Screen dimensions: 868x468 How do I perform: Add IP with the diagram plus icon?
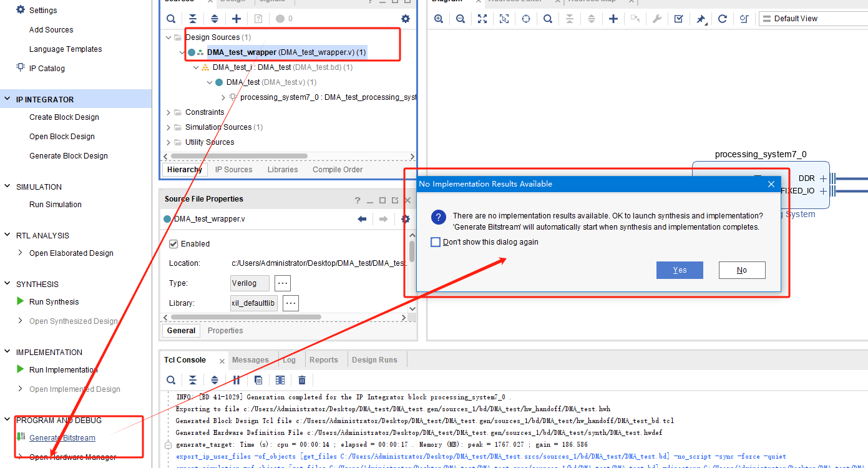click(x=613, y=19)
